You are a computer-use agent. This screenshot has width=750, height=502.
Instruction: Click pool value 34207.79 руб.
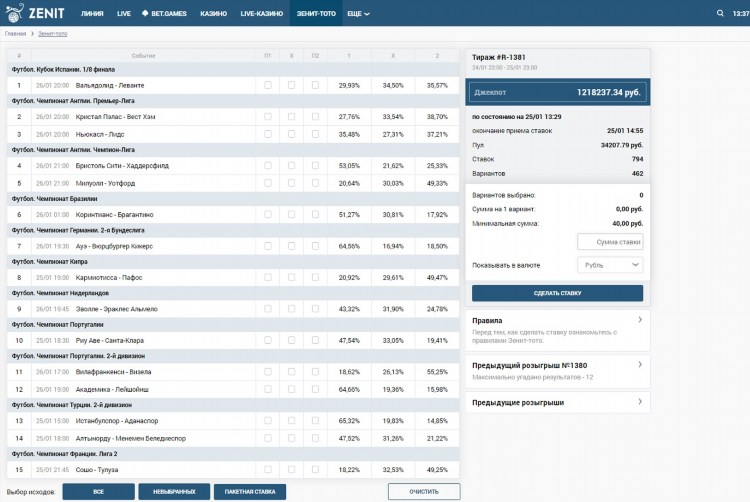coord(622,145)
